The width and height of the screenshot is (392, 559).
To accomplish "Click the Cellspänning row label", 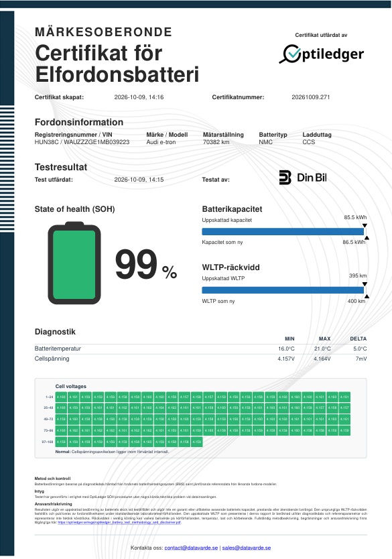I will pos(52,359).
